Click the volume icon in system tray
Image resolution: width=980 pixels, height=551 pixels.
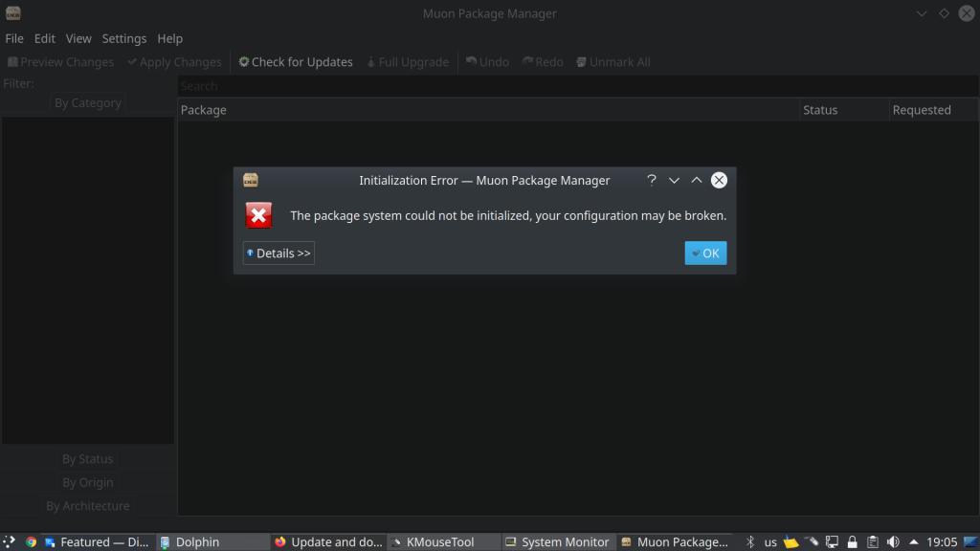tap(893, 541)
